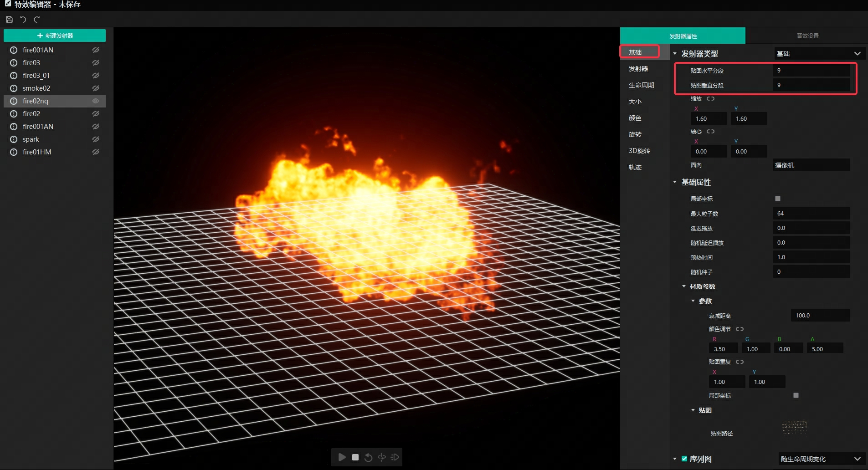This screenshot has height=470, width=868.
Task: Collapse the 材质参数 section
Action: [684, 286]
